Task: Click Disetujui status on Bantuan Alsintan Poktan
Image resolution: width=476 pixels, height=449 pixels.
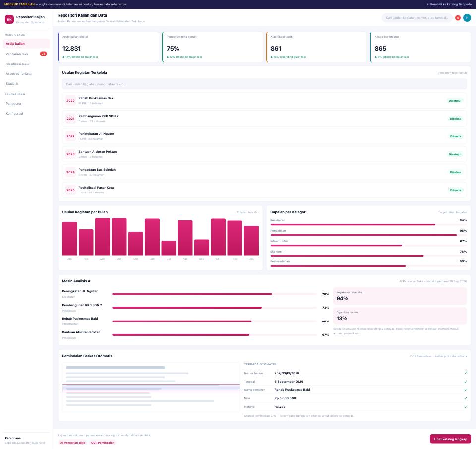Action: 455,154
